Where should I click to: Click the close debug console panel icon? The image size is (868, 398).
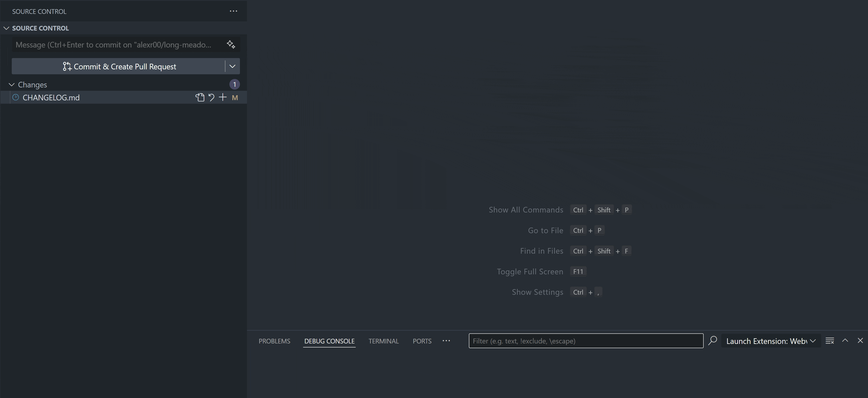860,340
